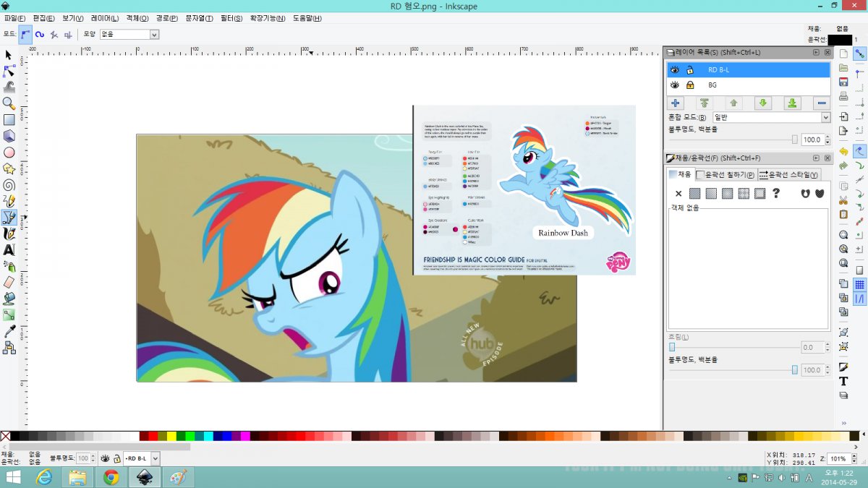Click the Undo yellow arrow icon
868x488 pixels.
coord(843,151)
